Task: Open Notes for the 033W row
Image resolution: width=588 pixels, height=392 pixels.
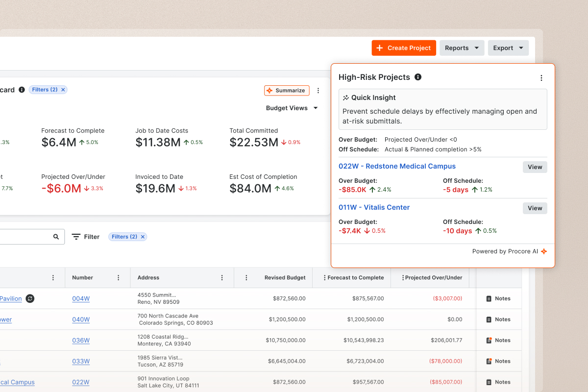Action: pos(498,361)
